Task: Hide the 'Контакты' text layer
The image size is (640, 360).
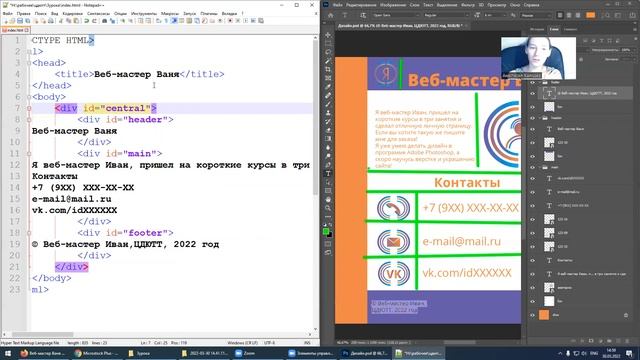Action: pos(532,260)
